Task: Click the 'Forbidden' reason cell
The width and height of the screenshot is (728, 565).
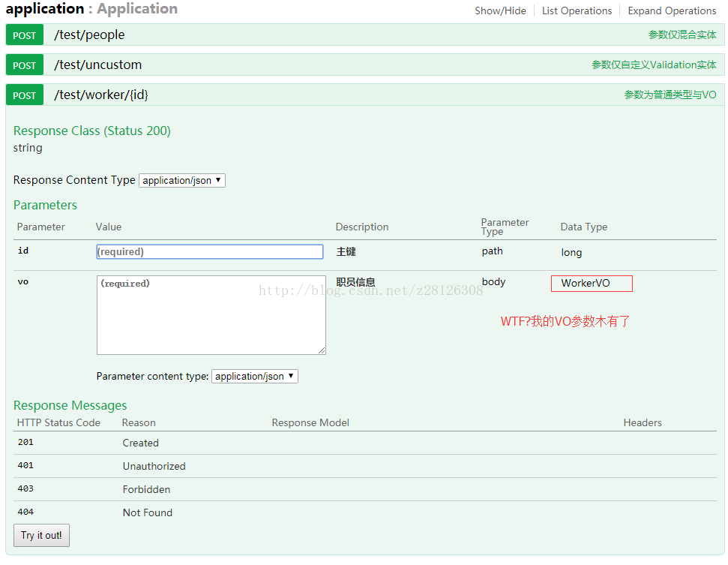Action: pyautogui.click(x=146, y=489)
